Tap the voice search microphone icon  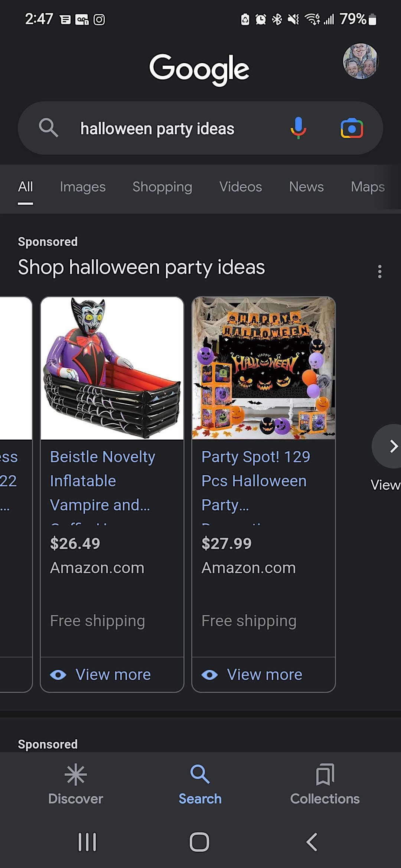coord(298,128)
